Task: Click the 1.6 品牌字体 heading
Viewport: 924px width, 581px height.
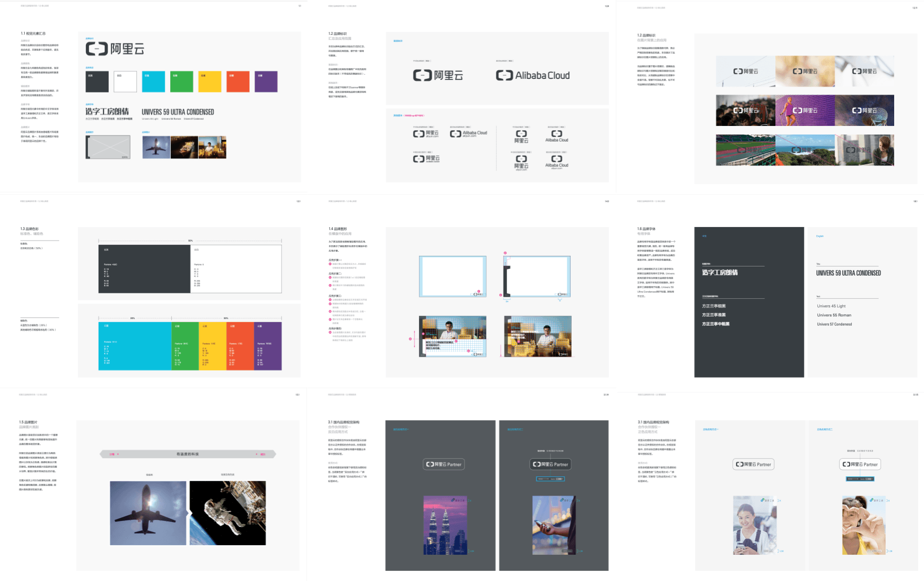Action: (646, 229)
